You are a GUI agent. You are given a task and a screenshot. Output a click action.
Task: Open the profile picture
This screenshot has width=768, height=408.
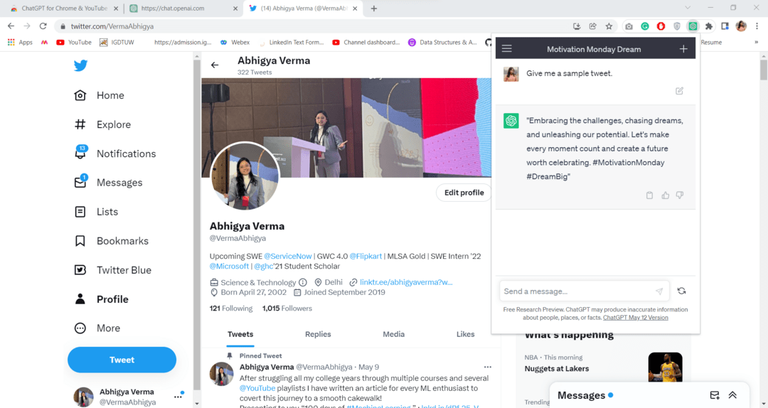coord(245,176)
